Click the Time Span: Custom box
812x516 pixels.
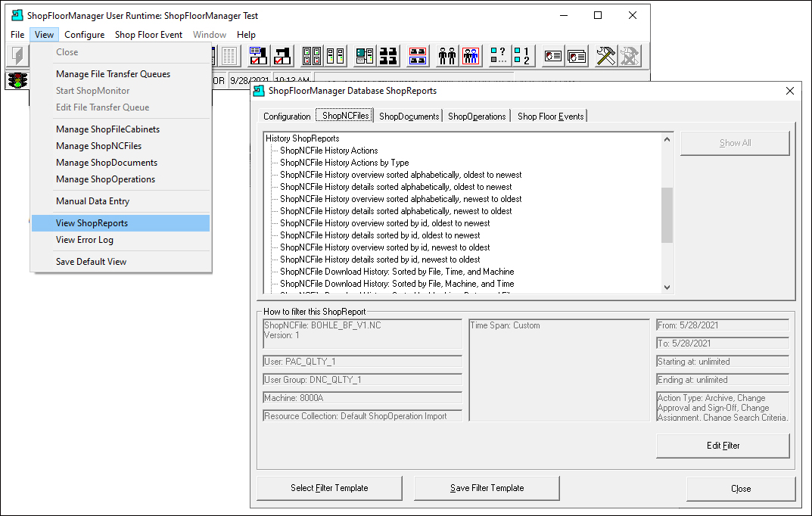point(559,369)
